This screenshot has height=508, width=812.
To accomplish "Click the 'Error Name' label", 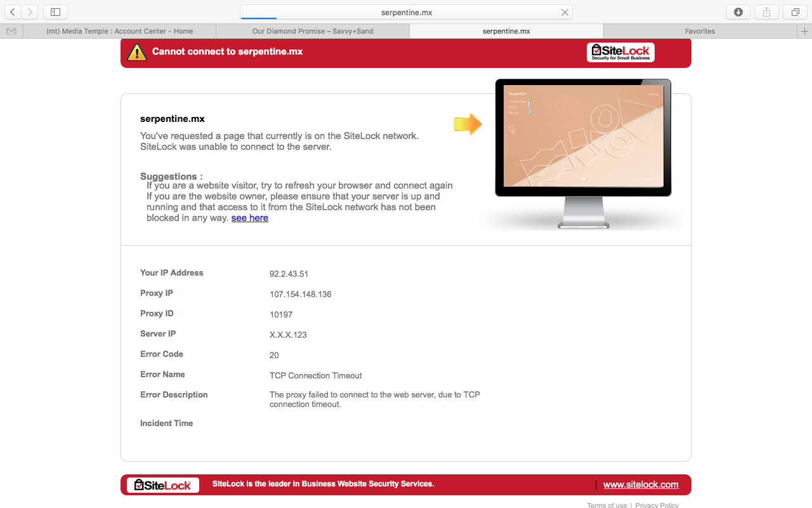I will (x=162, y=375).
